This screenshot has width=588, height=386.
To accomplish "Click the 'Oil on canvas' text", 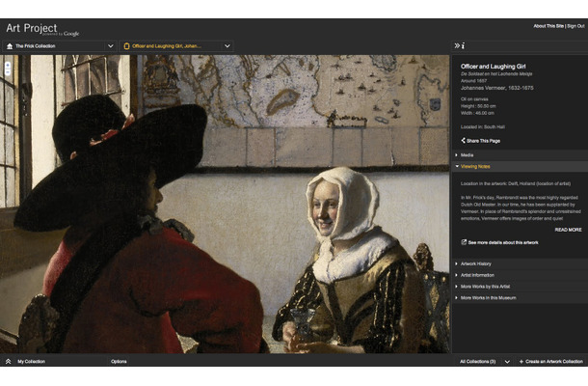I will [474, 99].
